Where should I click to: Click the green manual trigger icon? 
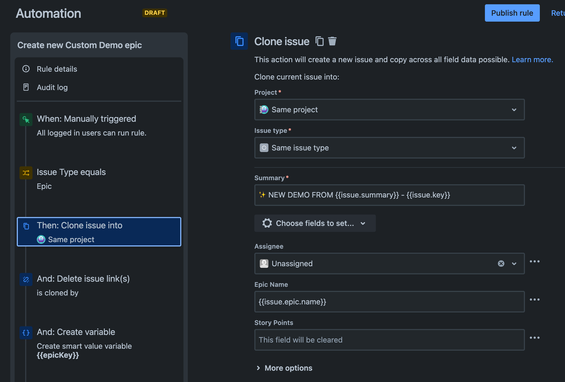[26, 119]
